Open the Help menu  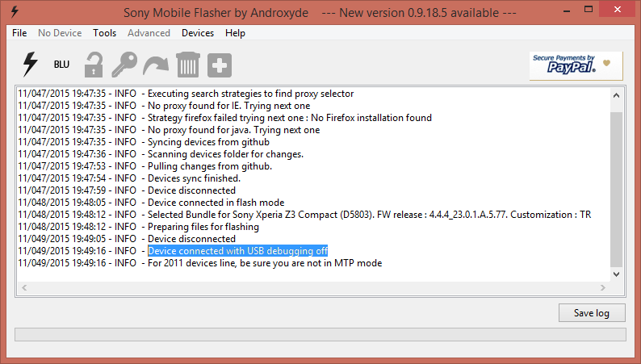[235, 33]
